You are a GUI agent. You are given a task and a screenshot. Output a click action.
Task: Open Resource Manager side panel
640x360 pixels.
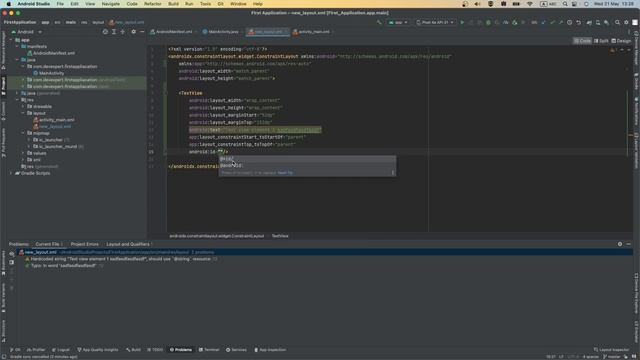[4, 50]
